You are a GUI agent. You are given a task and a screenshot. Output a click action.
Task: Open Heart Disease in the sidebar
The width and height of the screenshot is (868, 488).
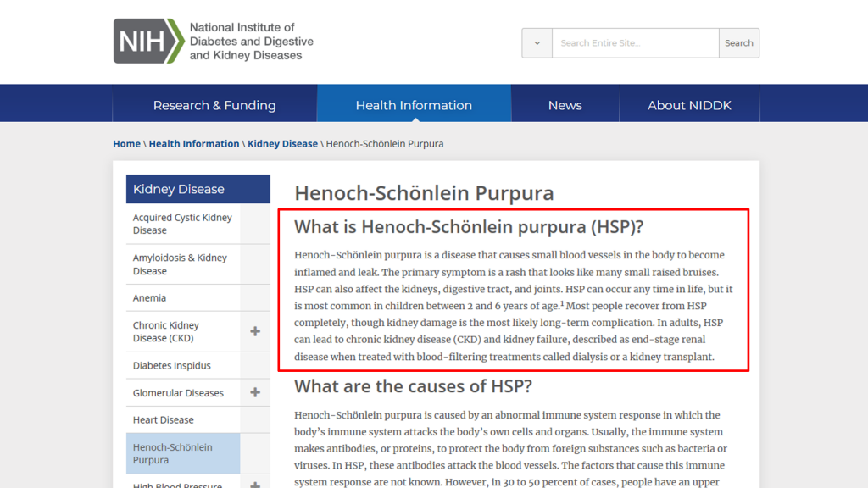click(x=163, y=420)
